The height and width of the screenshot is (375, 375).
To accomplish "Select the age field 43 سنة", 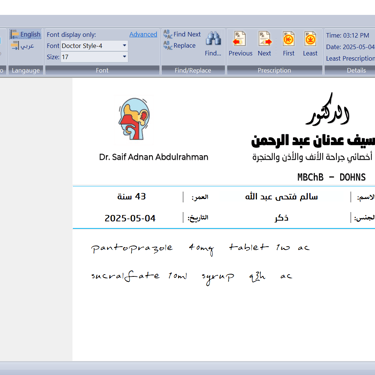I will coord(132,197).
